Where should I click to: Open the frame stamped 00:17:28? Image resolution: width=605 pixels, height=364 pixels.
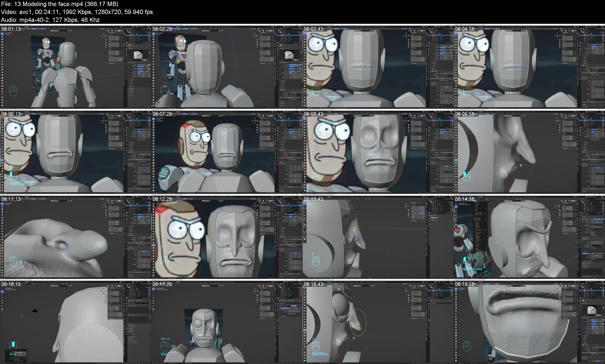227,321
